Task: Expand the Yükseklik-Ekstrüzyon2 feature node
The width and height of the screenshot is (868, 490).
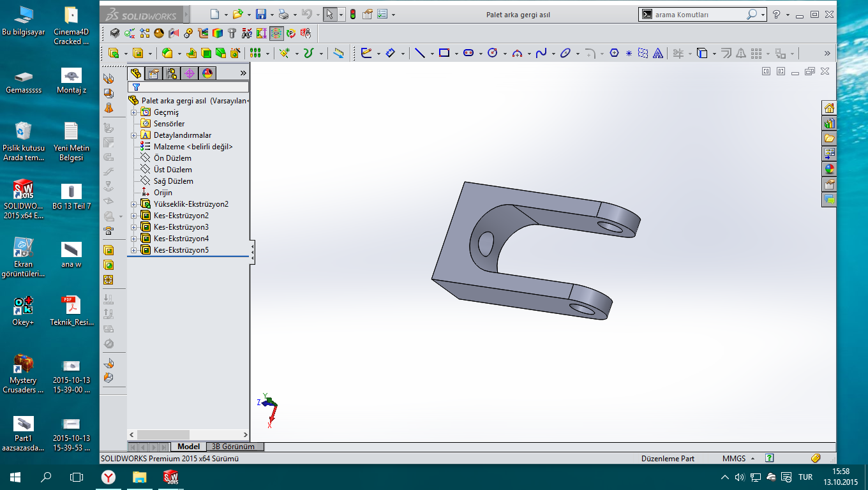Action: (134, 204)
